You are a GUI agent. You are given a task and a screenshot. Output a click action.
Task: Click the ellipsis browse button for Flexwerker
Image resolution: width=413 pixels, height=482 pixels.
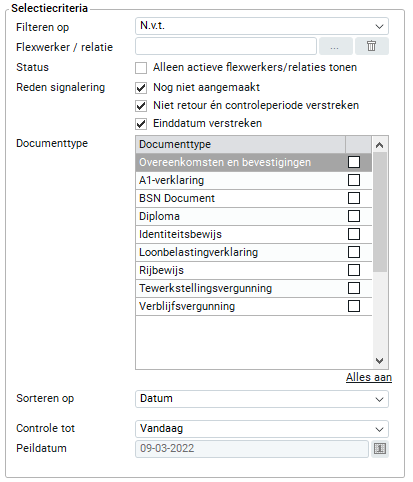[x=336, y=46]
